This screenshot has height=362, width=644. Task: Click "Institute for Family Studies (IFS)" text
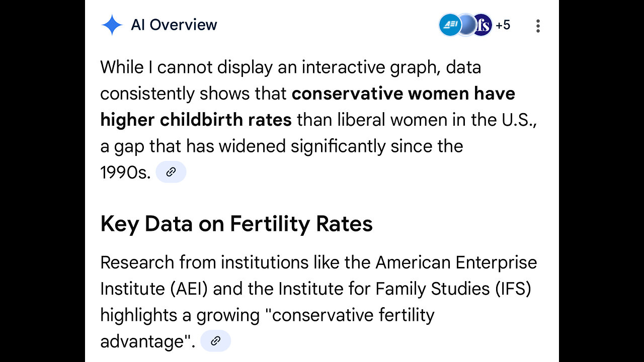pos(405,289)
